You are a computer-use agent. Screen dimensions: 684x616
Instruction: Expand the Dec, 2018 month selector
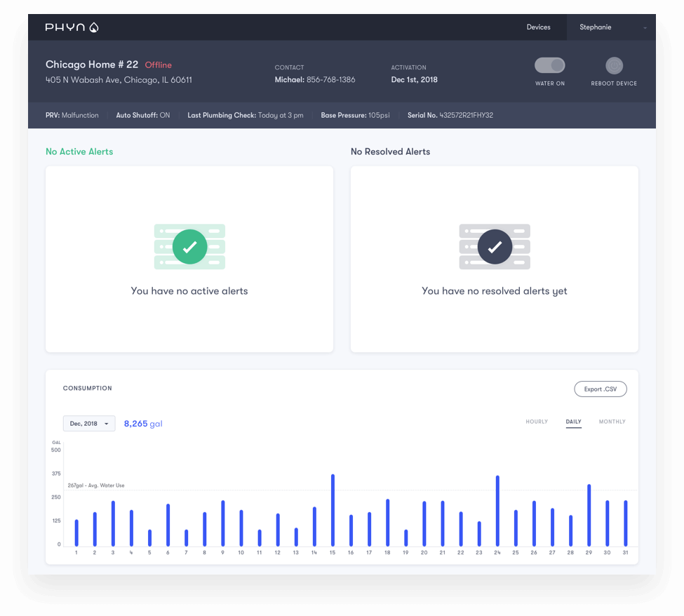[89, 424]
